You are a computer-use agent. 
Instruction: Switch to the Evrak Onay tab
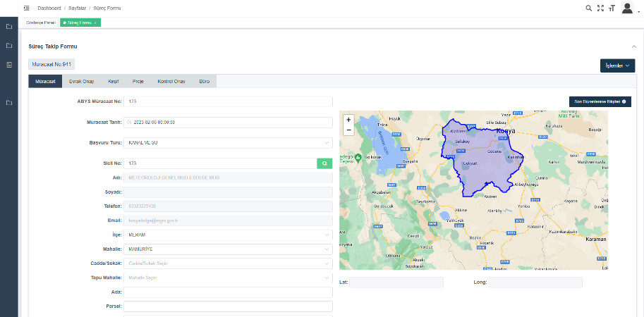click(81, 81)
